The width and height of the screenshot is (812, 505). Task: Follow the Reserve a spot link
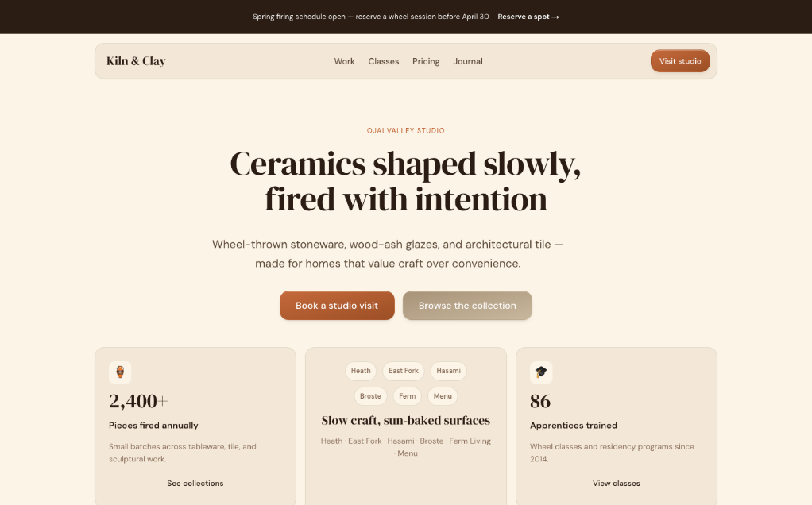[x=528, y=17]
